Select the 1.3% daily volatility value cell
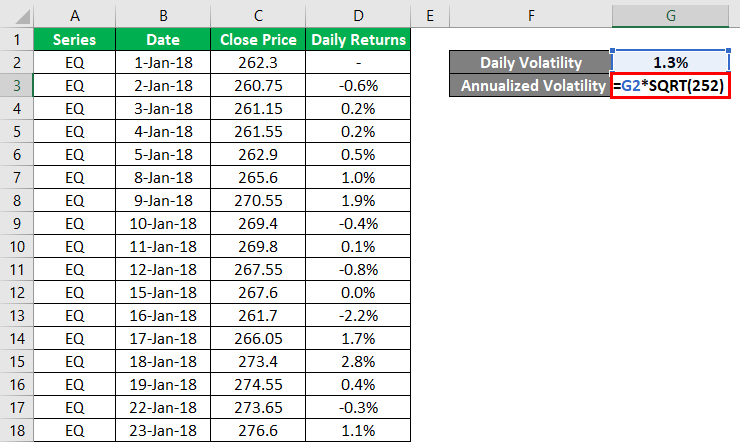Screen dimensions: 740x442 coord(671,63)
